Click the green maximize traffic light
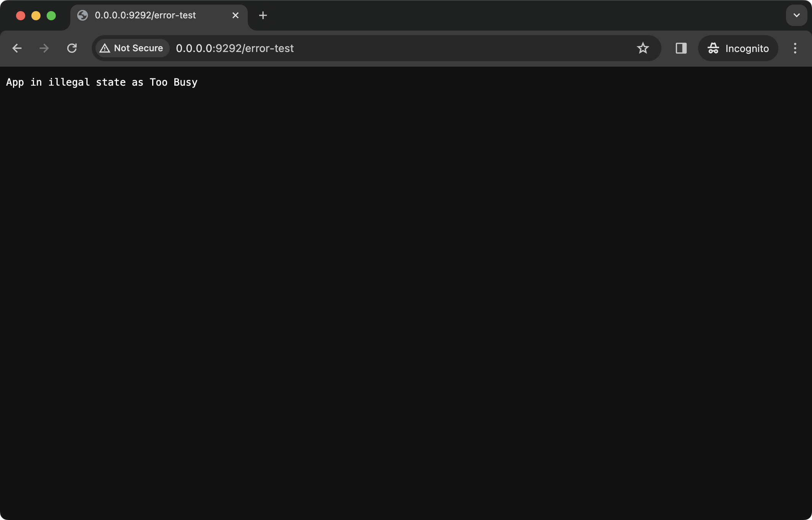 pos(51,15)
